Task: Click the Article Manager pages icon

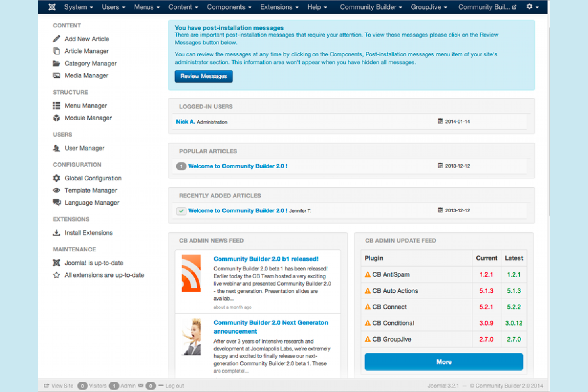Action: click(56, 51)
